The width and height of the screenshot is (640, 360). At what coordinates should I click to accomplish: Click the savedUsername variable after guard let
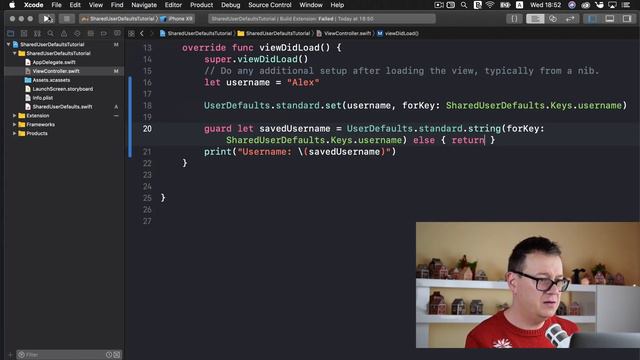295,129
